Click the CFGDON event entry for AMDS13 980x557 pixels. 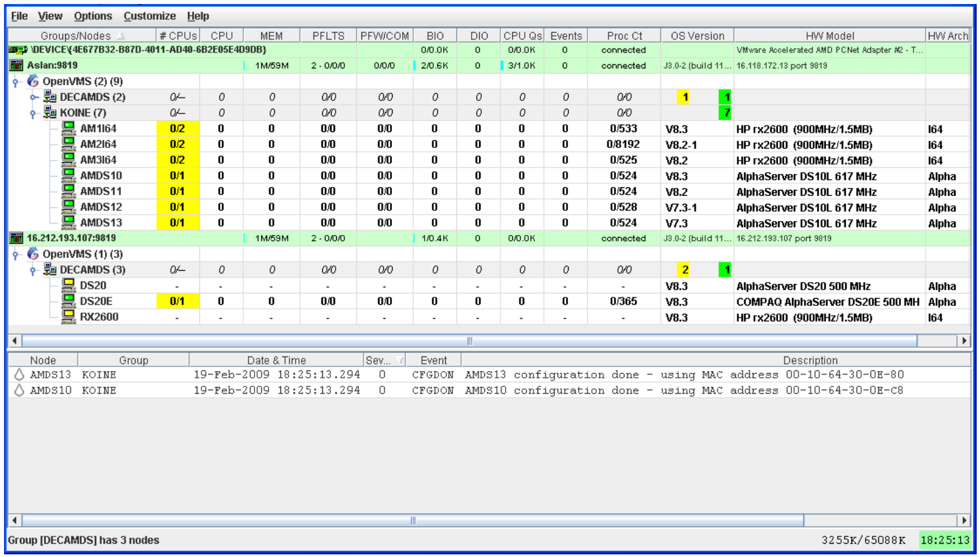(433, 374)
